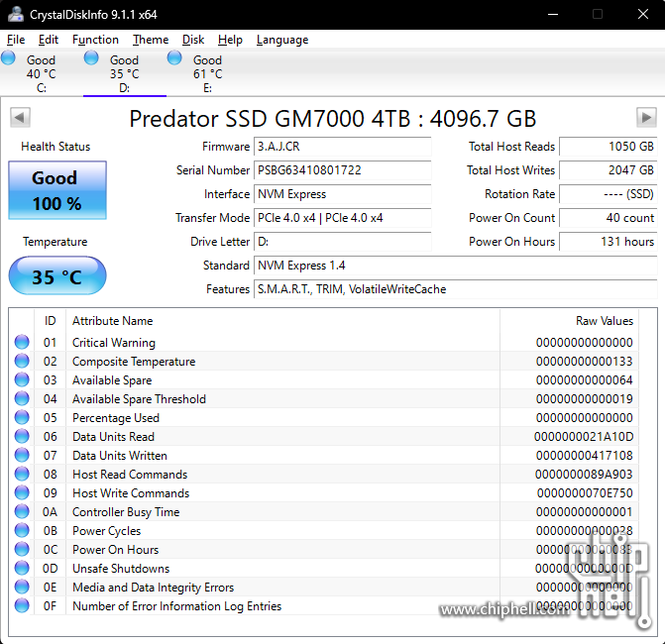Viewport: 665px width, 644px height.
Task: Click the Firmware field 3.A.J.CR
Action: point(342,147)
